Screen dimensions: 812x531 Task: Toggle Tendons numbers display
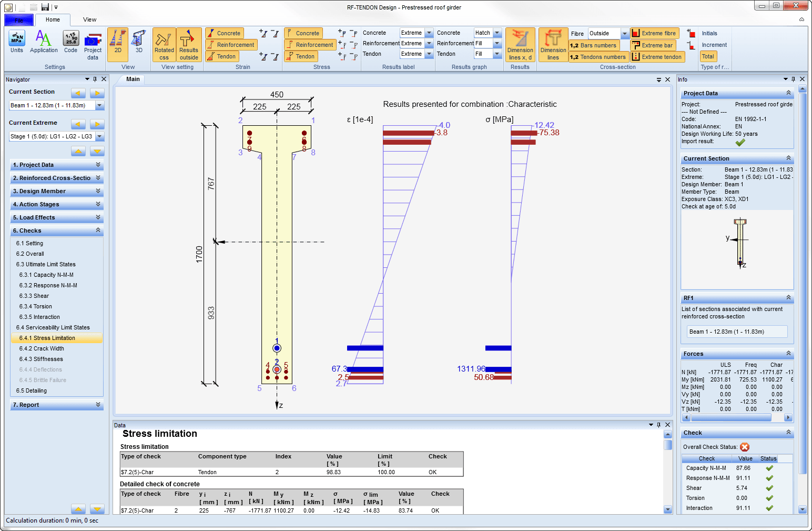[597, 56]
